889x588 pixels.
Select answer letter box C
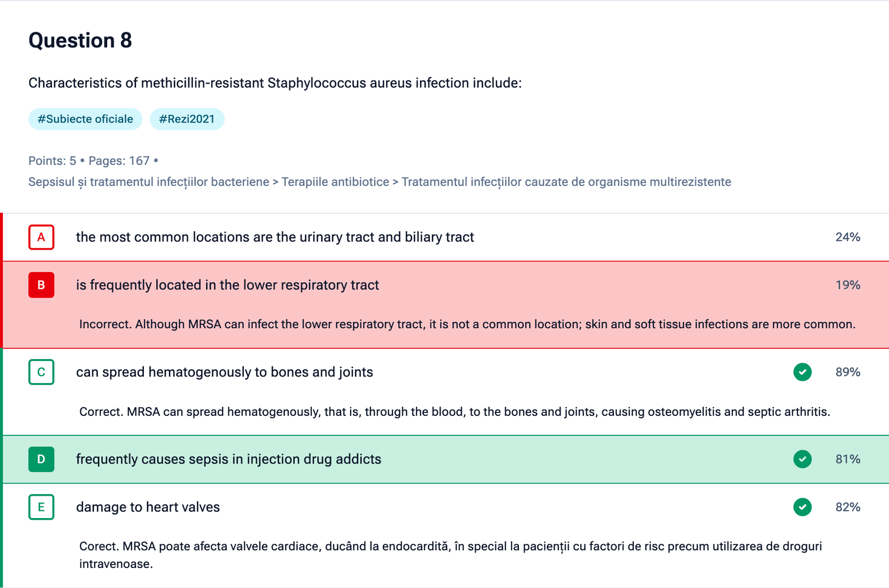pos(41,372)
